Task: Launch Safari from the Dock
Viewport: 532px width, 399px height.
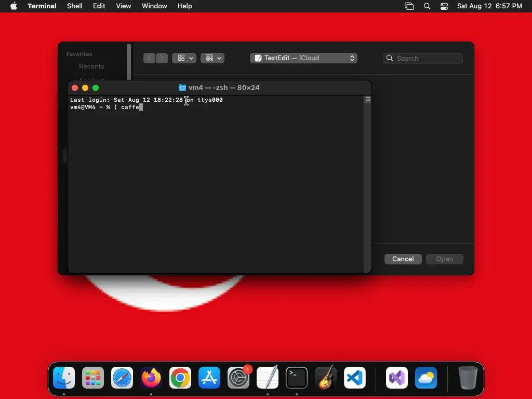Action: (122, 378)
